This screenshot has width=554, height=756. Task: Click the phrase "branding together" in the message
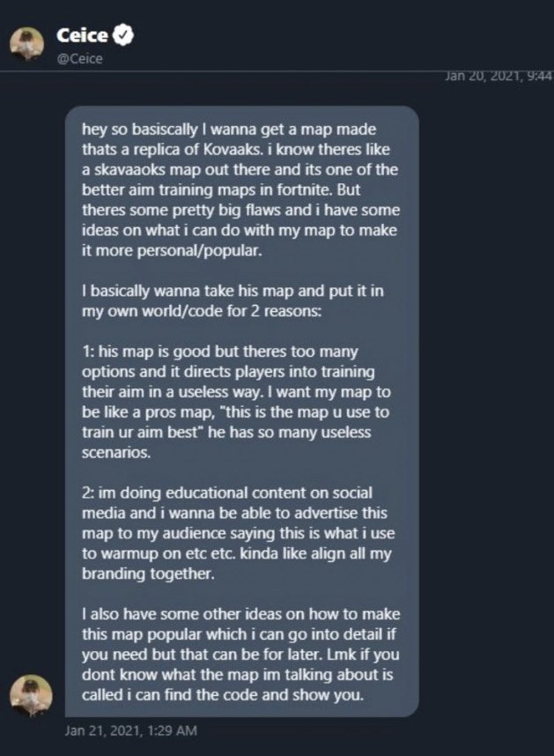(147, 574)
